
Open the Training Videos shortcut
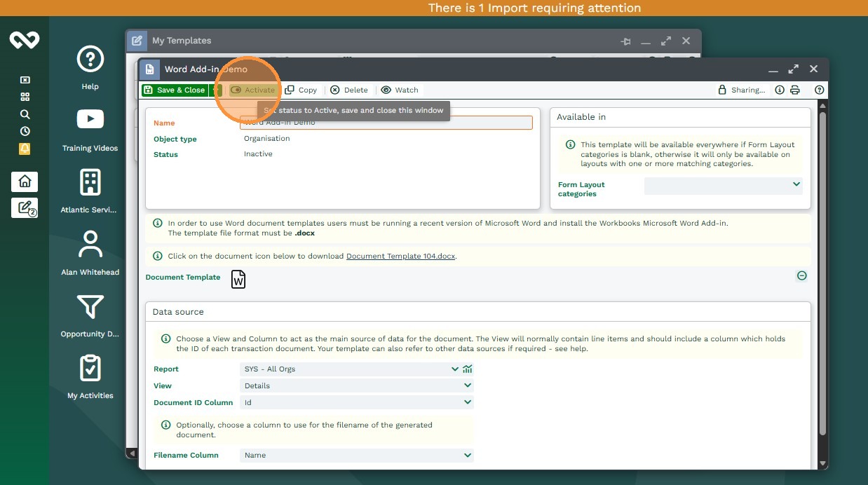point(90,129)
